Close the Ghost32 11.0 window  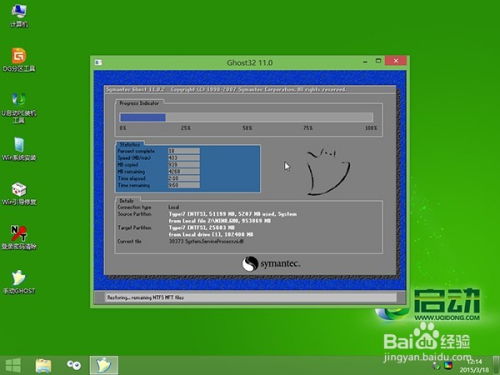[x=396, y=61]
